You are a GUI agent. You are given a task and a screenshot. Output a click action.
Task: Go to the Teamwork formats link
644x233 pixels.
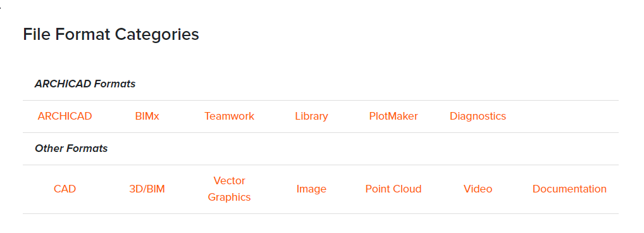[x=229, y=116]
